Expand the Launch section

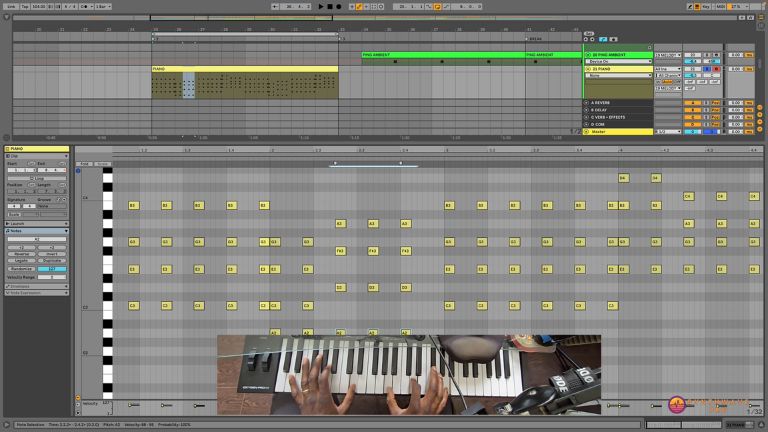tap(37, 223)
